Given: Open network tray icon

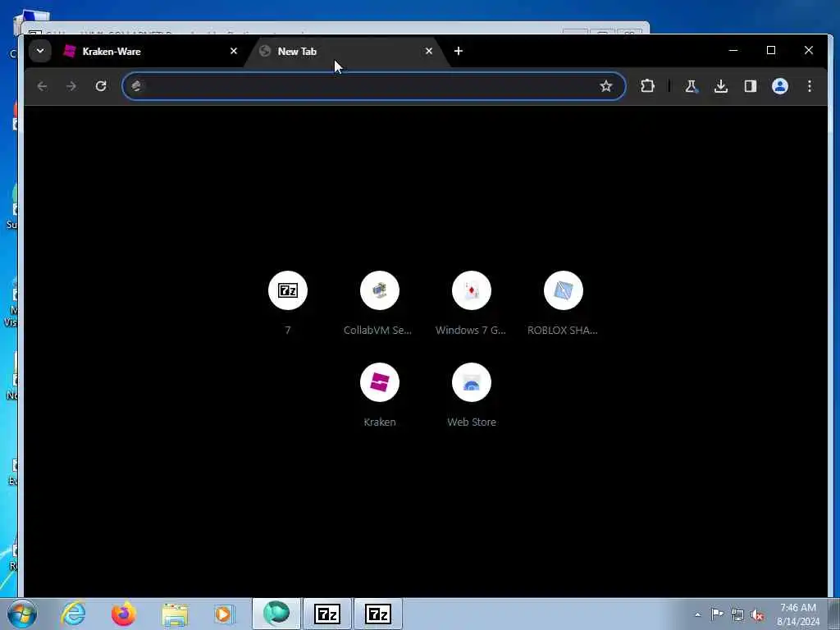Looking at the screenshot, I should [737, 615].
